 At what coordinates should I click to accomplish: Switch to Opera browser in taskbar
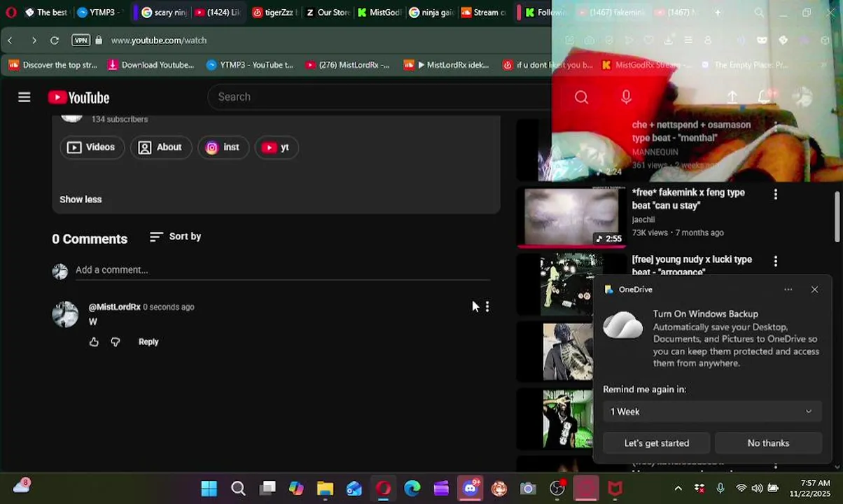click(x=383, y=488)
